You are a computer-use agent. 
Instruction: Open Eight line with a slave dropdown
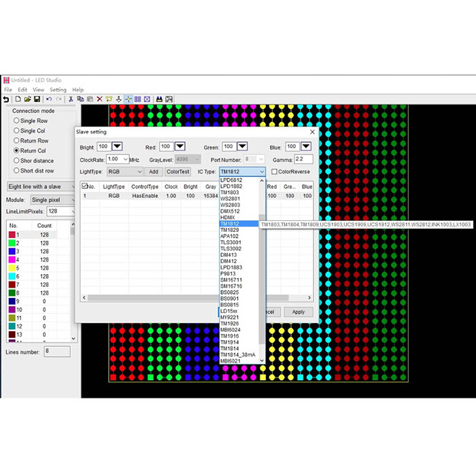point(41,186)
